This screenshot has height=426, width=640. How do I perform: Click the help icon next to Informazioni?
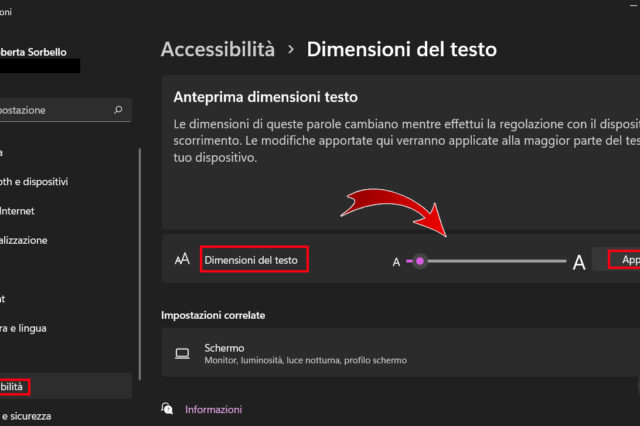[168, 409]
